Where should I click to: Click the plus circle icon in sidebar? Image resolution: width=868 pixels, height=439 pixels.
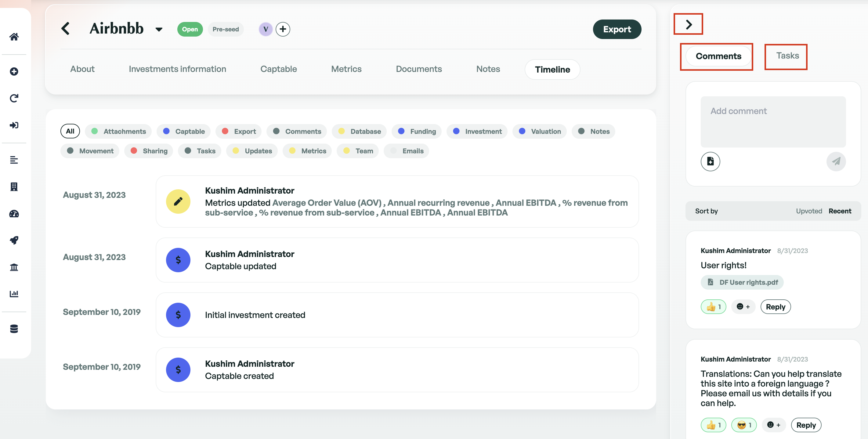pos(14,71)
